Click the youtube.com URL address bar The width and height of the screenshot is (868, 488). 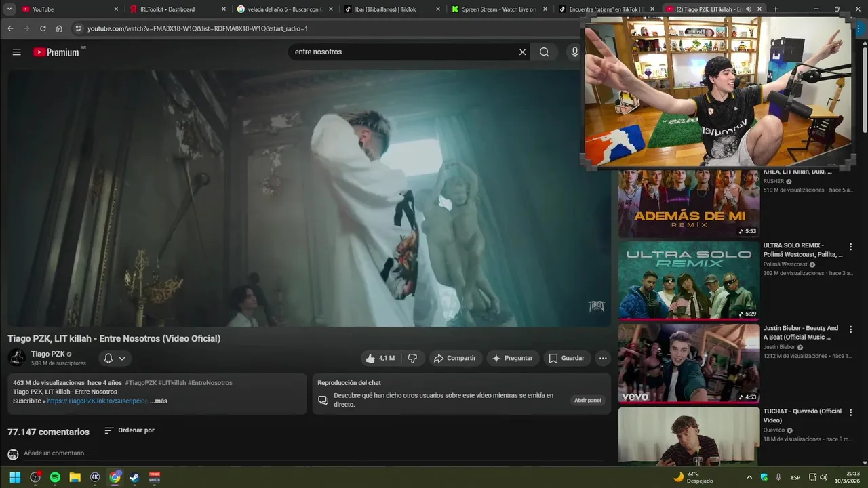pos(325,28)
